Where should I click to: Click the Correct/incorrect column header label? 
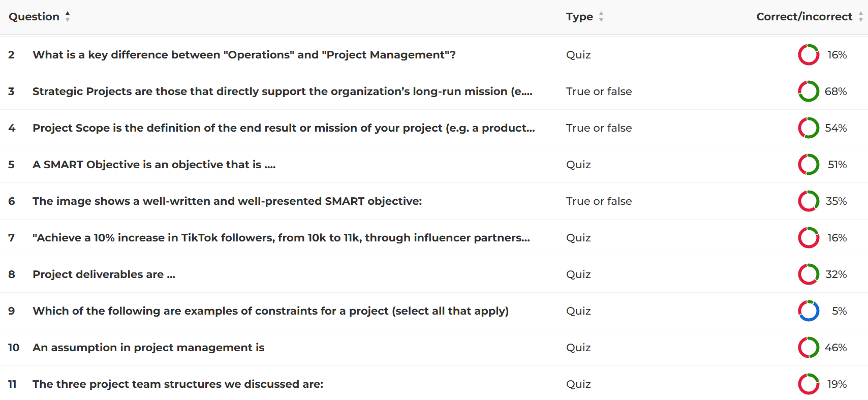[x=804, y=17]
